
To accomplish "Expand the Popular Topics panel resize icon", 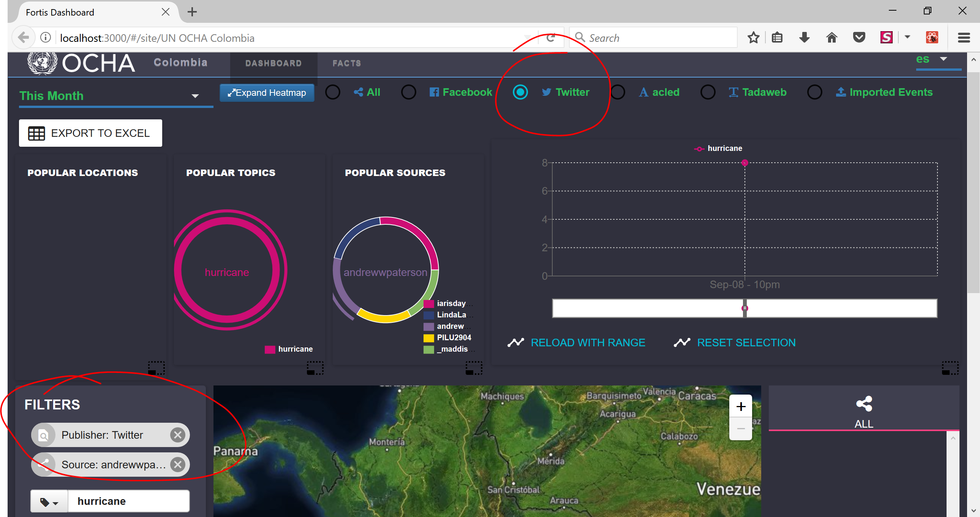I will (x=315, y=368).
